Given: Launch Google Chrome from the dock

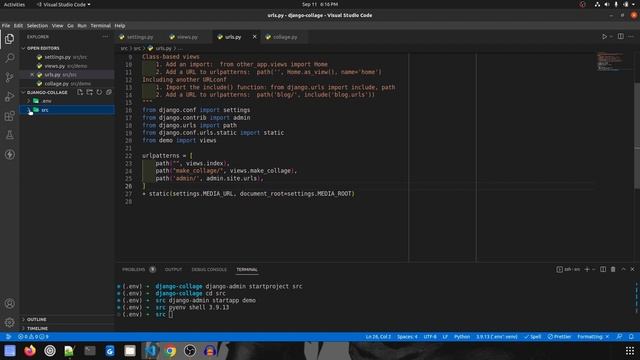Looking at the screenshot, I should click(x=170, y=351).
